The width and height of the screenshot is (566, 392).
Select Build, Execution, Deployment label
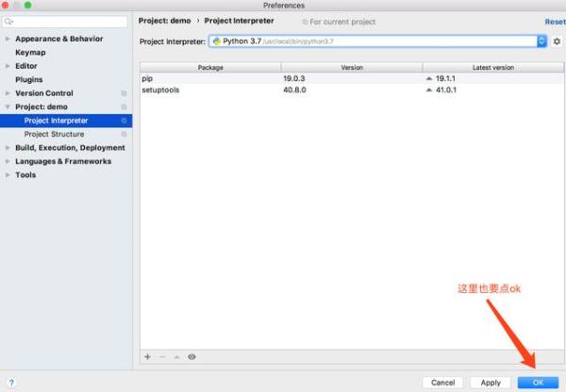pyautogui.click(x=70, y=148)
